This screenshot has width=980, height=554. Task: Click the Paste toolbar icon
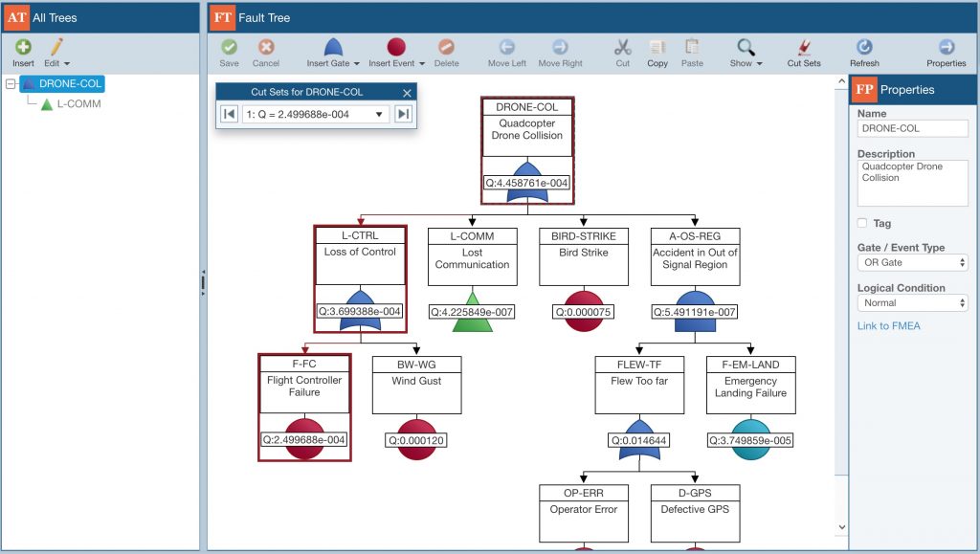pos(692,48)
